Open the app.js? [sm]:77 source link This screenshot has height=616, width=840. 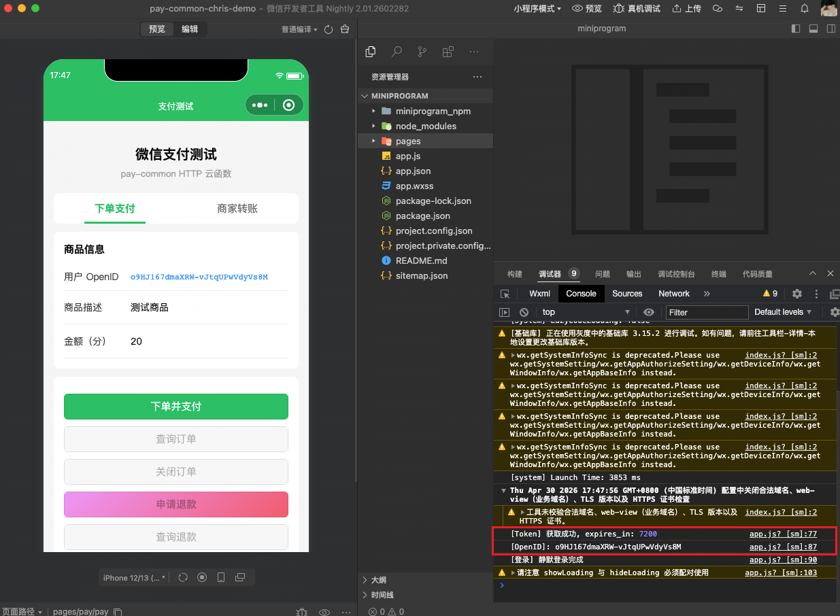click(783, 534)
